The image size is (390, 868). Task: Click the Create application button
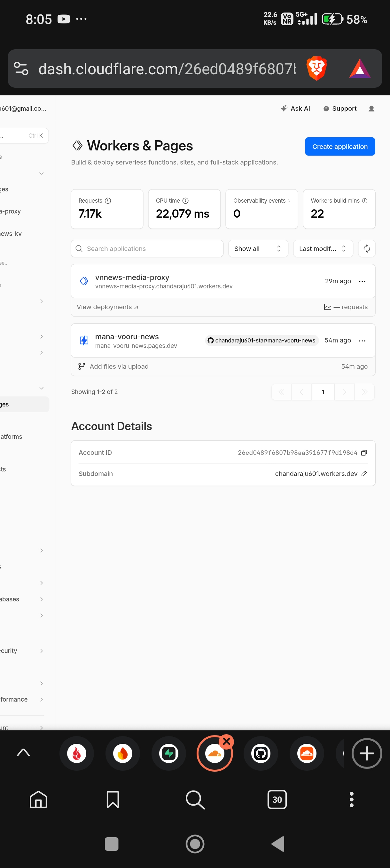click(x=340, y=147)
